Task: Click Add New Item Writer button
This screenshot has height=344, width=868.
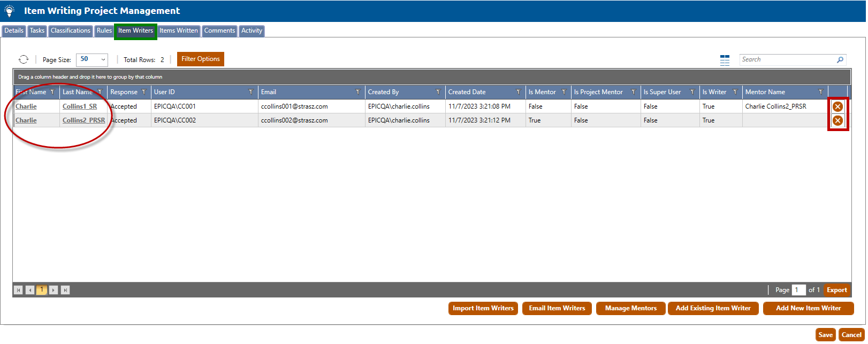Action: click(x=808, y=308)
